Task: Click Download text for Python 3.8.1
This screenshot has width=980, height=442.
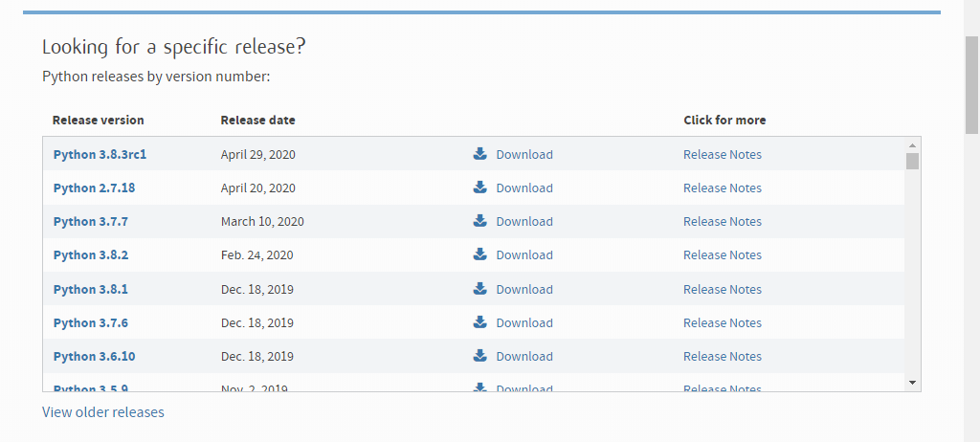Action: 524,290
